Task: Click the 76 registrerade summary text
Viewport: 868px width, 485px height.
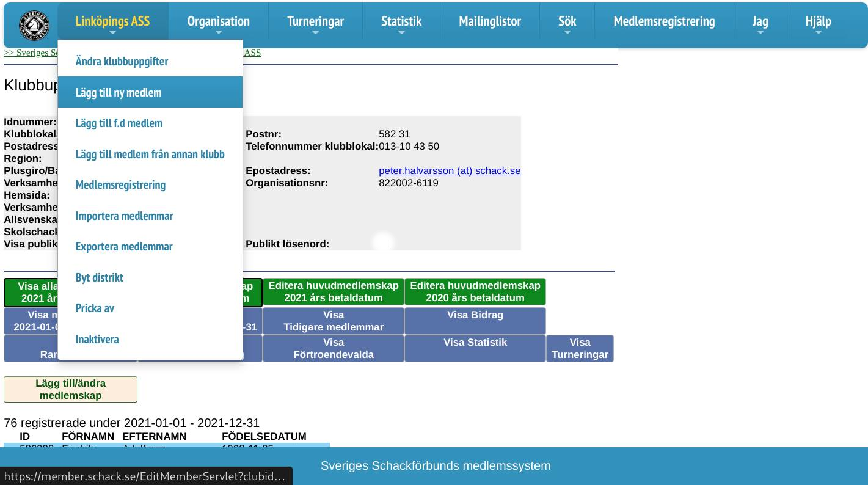Action: tap(131, 423)
